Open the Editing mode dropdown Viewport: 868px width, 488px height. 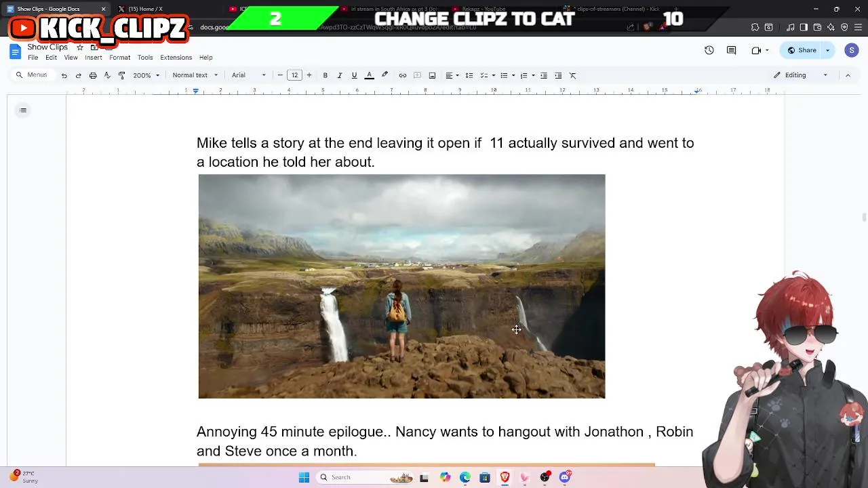801,75
